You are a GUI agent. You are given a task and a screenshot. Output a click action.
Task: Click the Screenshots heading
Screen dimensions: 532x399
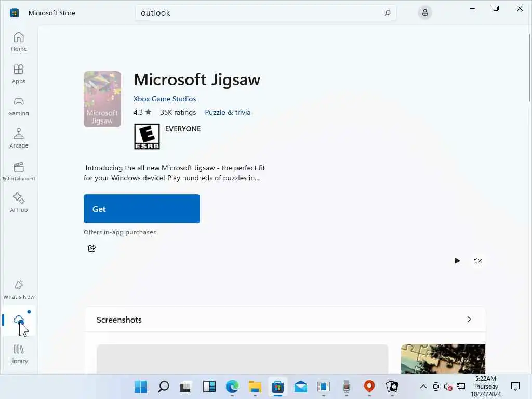click(119, 320)
